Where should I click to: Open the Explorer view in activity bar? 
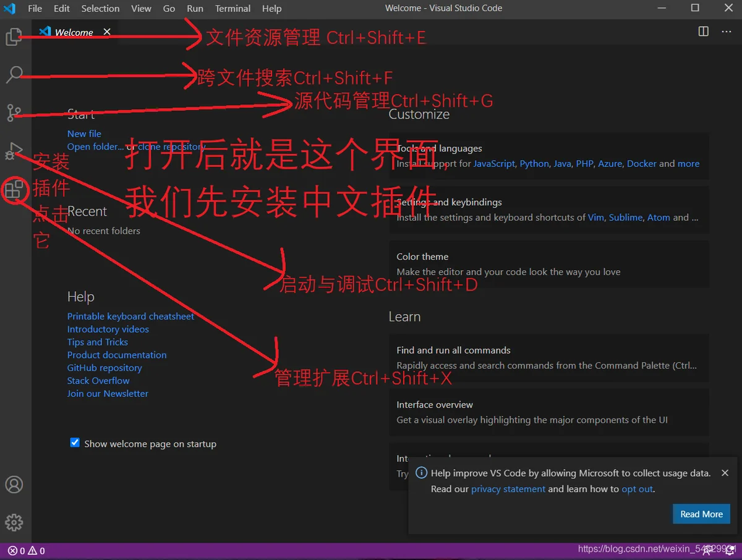14,37
